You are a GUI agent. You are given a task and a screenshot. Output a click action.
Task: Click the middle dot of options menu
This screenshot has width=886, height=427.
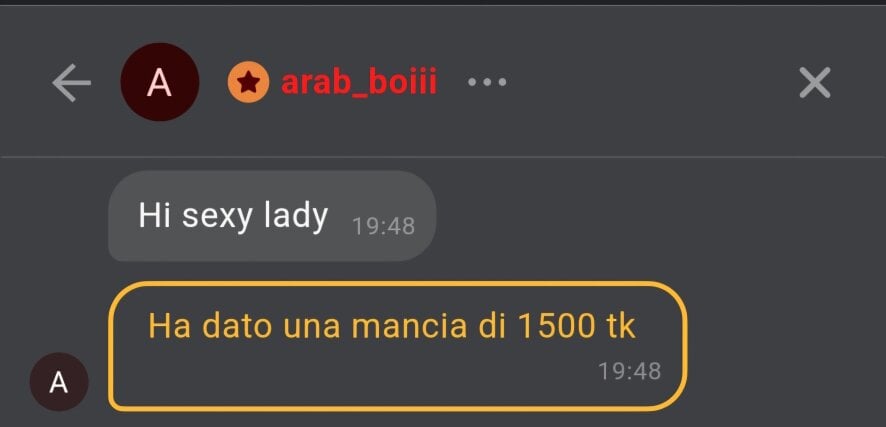click(487, 82)
